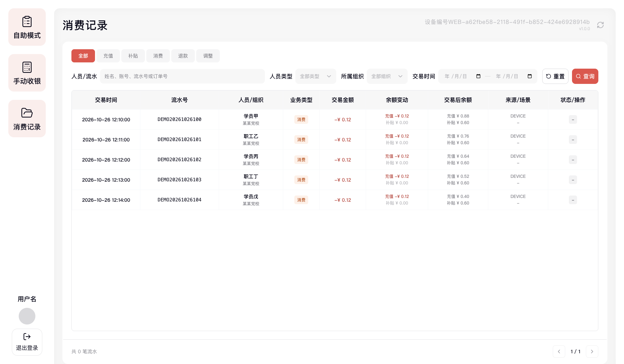Select the 充值 filter tab
The width and height of the screenshot is (624, 364).
[108, 56]
